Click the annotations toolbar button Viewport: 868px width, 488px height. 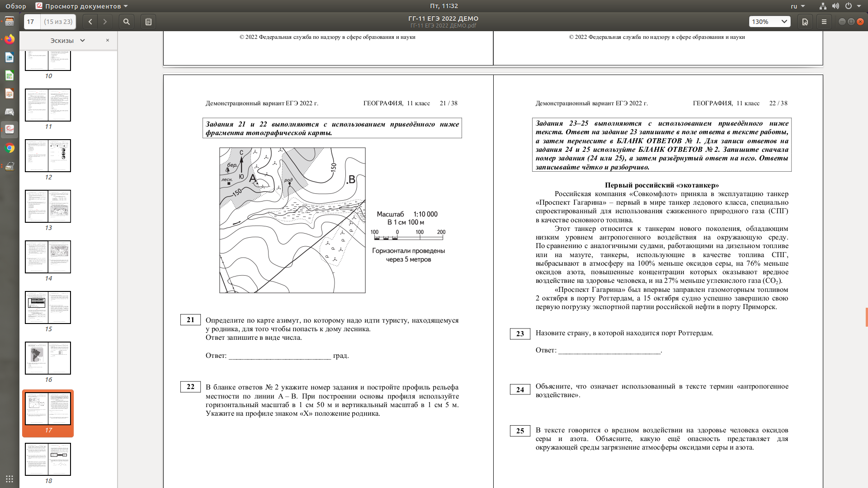click(148, 22)
